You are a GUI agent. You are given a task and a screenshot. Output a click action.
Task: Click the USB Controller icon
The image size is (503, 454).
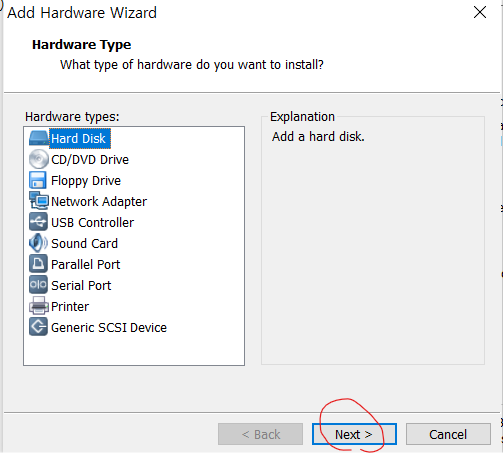point(38,222)
